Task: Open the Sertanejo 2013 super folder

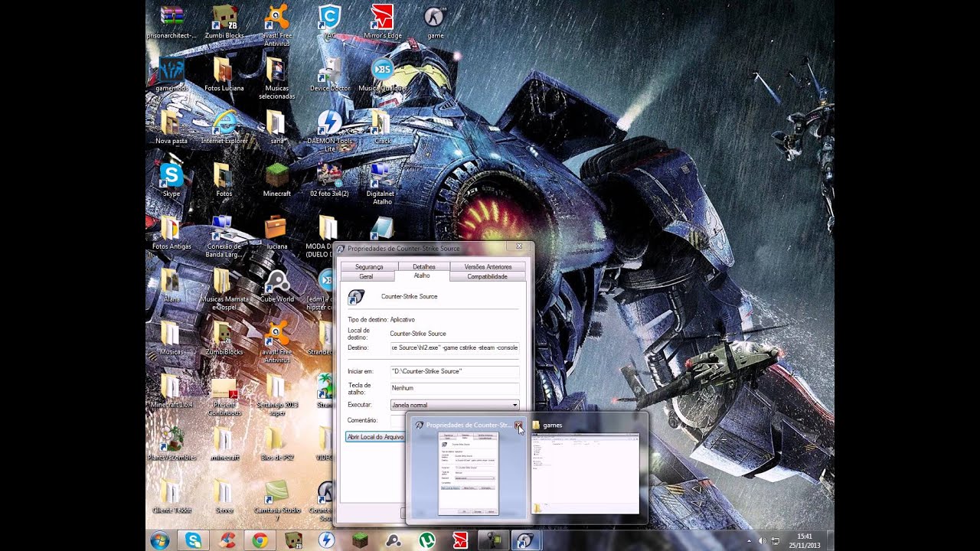Action: click(276, 395)
